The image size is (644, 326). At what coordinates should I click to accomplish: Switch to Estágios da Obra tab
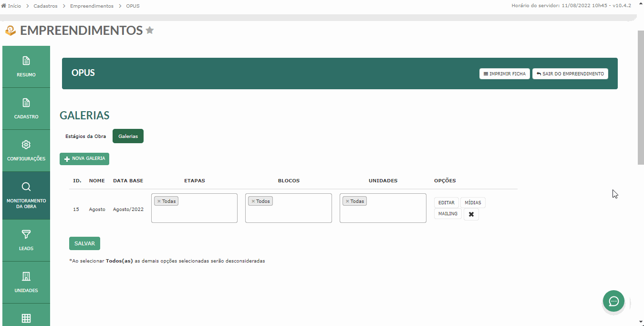[x=86, y=136]
